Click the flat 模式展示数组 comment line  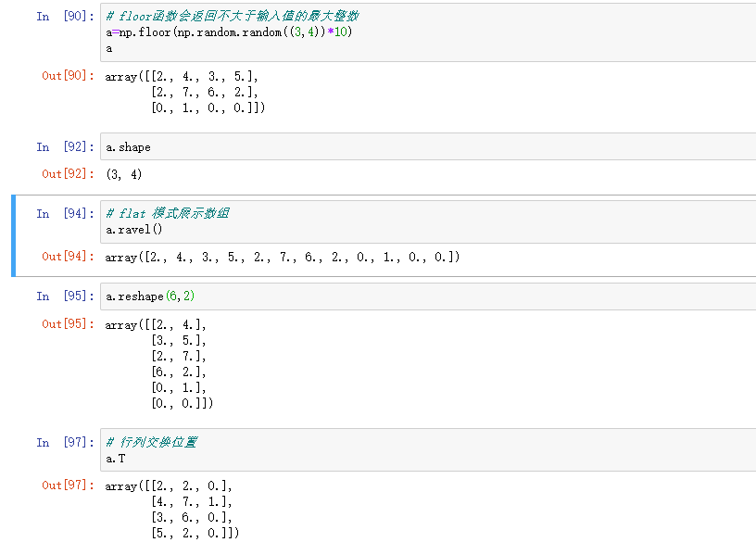pyautogui.click(x=168, y=213)
